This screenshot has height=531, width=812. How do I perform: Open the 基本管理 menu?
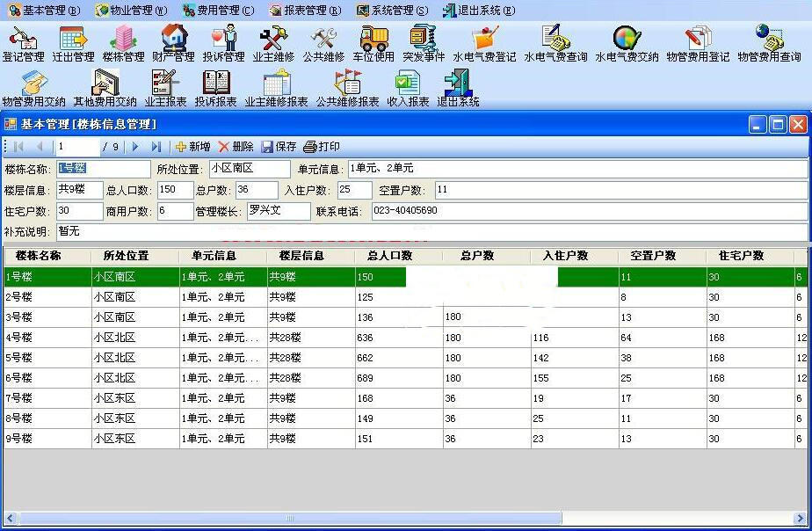(x=44, y=11)
